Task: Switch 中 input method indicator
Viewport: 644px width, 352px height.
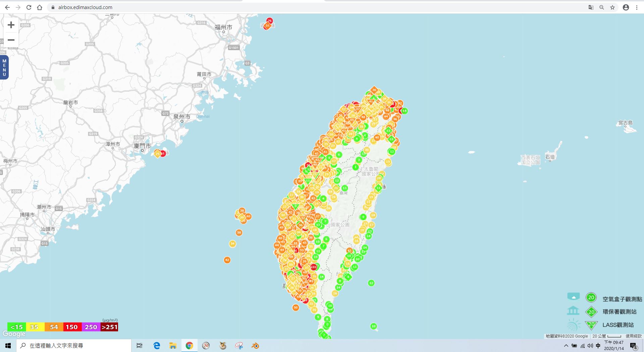Action: 598,346
